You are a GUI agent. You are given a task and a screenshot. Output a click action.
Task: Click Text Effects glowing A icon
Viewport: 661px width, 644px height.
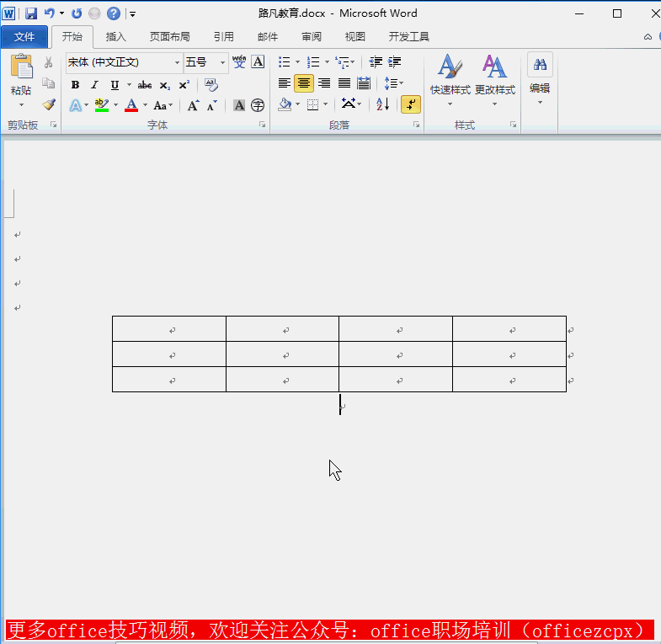(x=76, y=105)
